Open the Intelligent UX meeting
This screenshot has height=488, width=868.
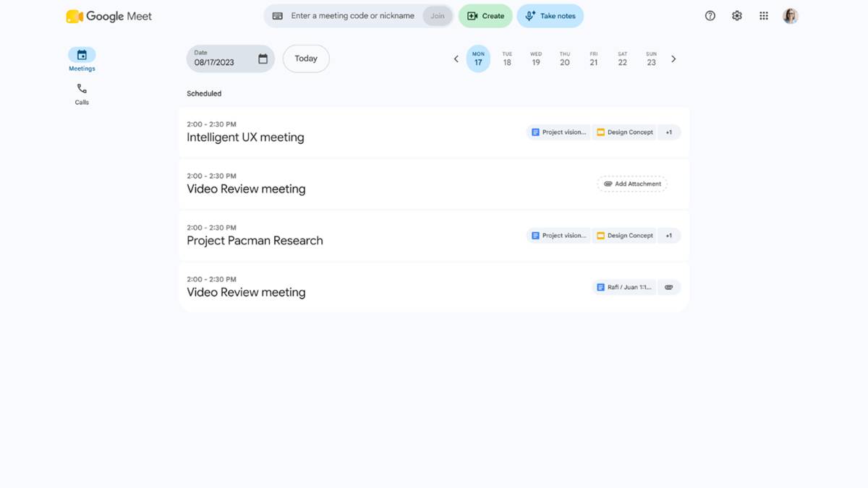(x=433, y=132)
